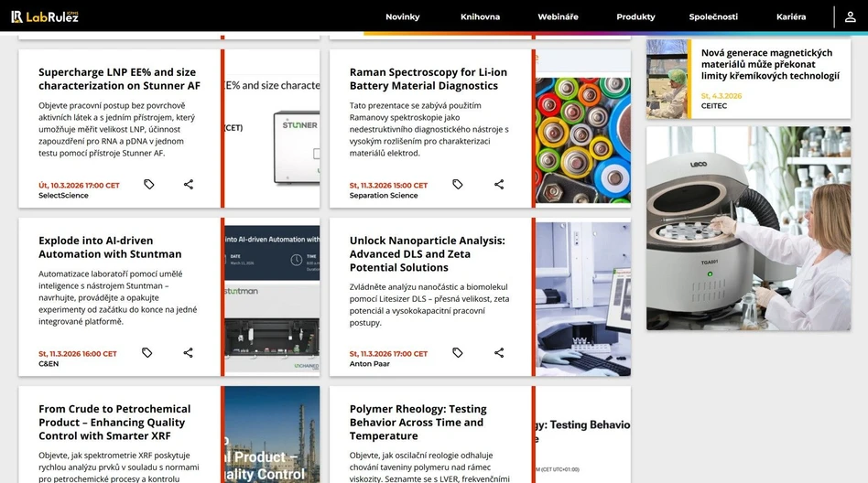Click tag icon on Nanoparticle Analysis card
Image resolution: width=868 pixels, height=483 pixels.
coord(458,353)
